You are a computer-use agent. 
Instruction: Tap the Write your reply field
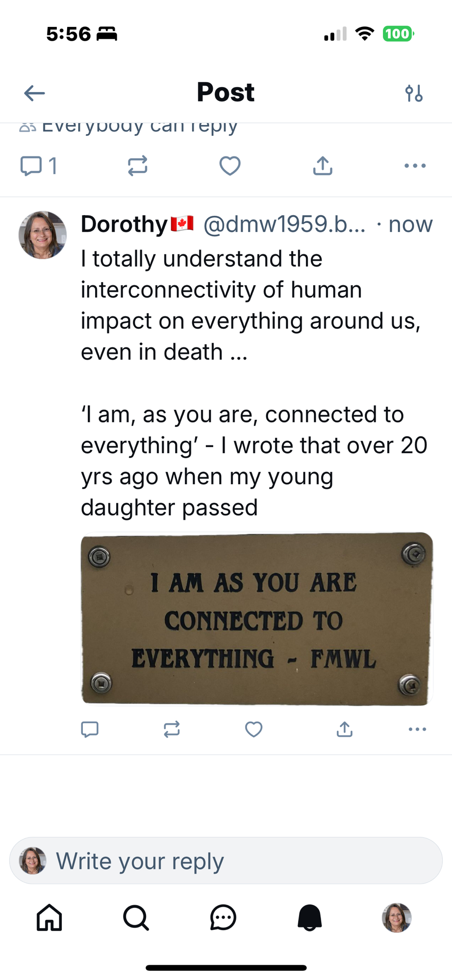[226, 861]
